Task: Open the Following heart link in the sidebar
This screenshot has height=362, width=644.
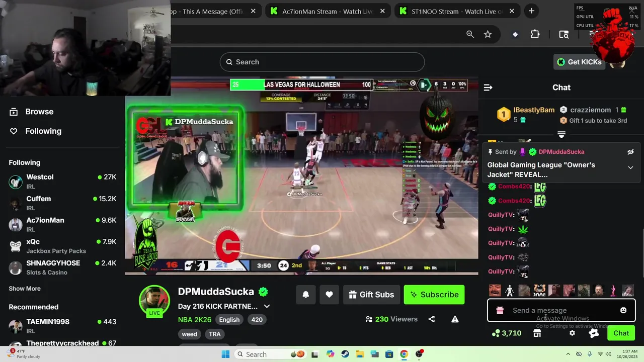Action: (x=36, y=131)
